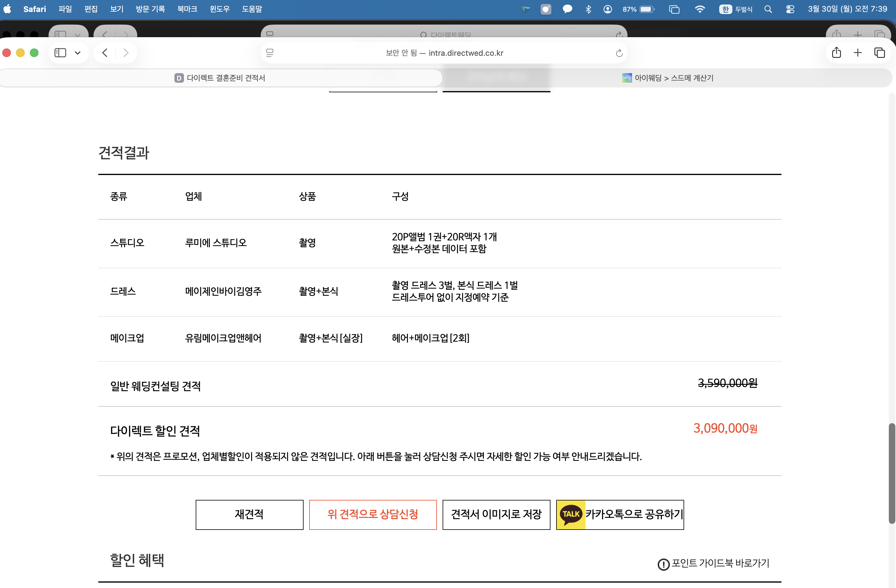Image resolution: width=896 pixels, height=588 pixels.
Task: Click 위 견적으로 상담신청
Action: pos(373,515)
